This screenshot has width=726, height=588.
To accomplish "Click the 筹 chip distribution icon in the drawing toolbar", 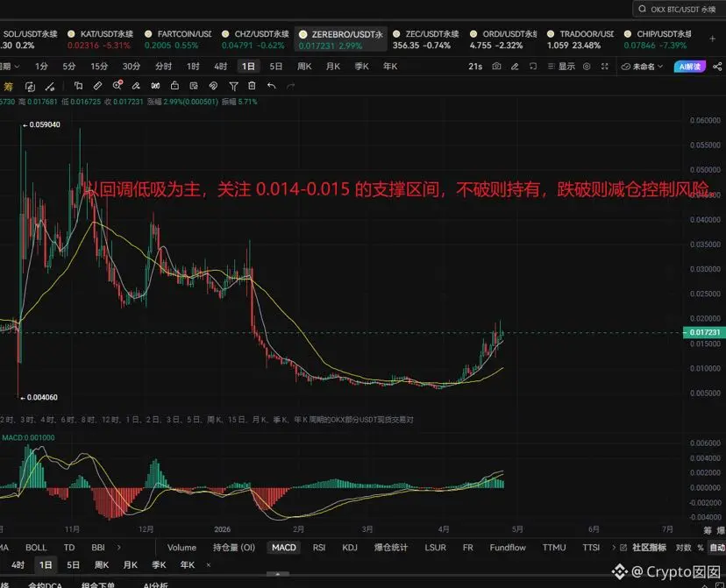I will coord(9,86).
